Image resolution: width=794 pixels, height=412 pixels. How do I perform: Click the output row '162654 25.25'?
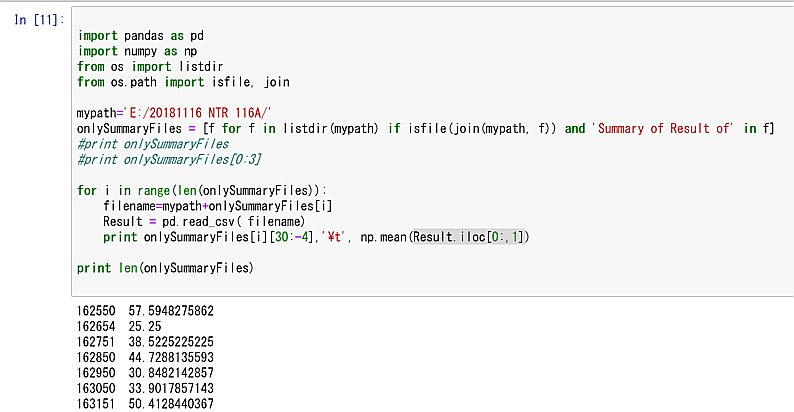pyautogui.click(x=119, y=326)
